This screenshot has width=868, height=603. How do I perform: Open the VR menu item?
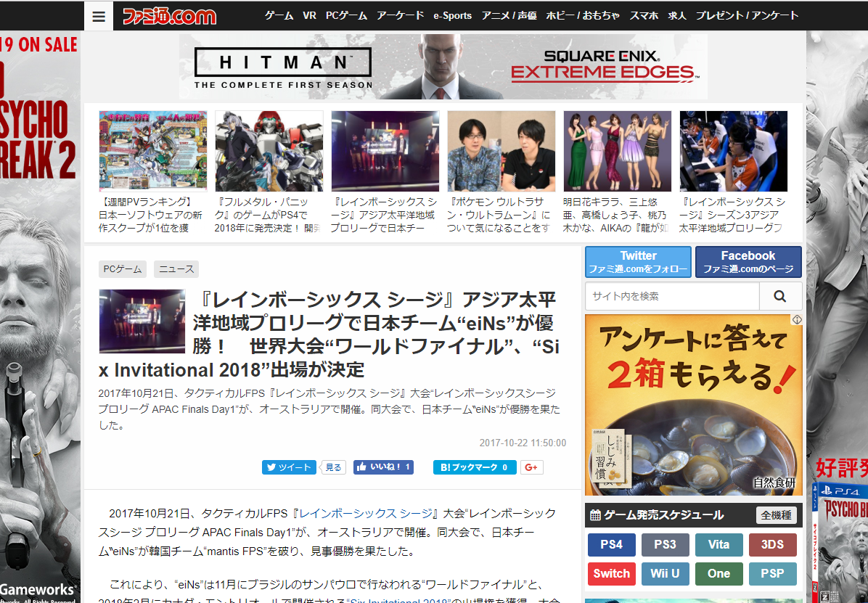pyautogui.click(x=309, y=15)
